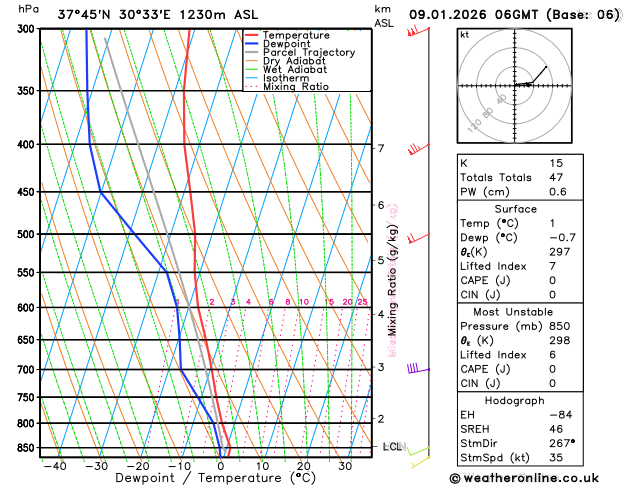Click the red Temperature line swatch in the legend
The width and height of the screenshot is (629, 486).
[252, 35]
